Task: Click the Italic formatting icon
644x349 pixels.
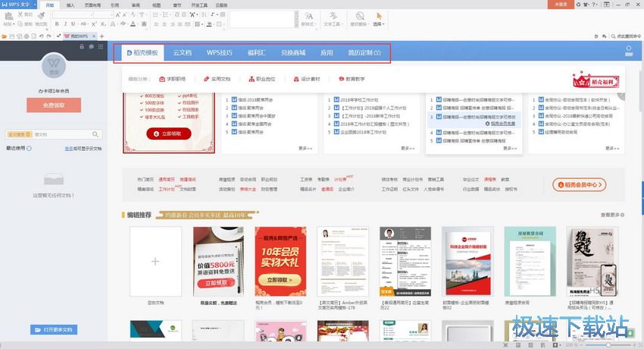Action: (65, 24)
